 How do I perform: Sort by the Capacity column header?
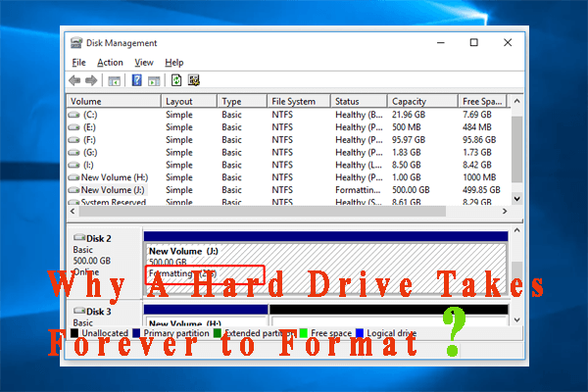click(x=422, y=101)
